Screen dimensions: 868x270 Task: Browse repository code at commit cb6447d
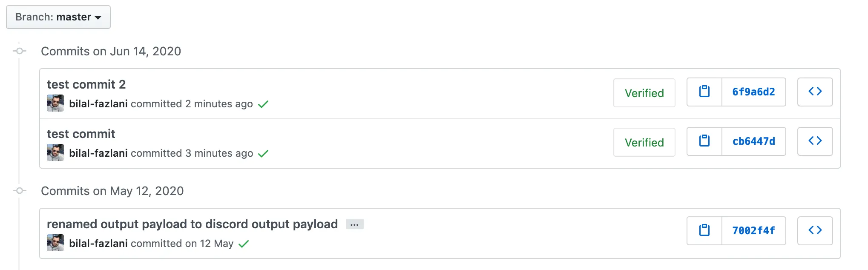pos(815,141)
